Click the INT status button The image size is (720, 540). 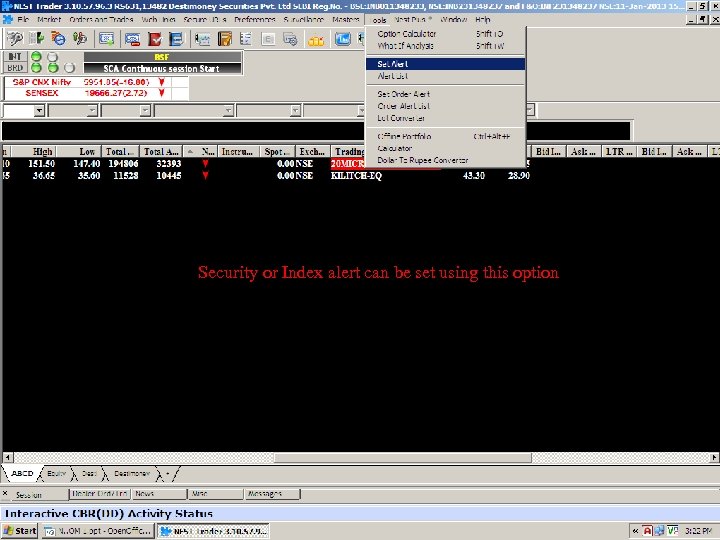15,56
